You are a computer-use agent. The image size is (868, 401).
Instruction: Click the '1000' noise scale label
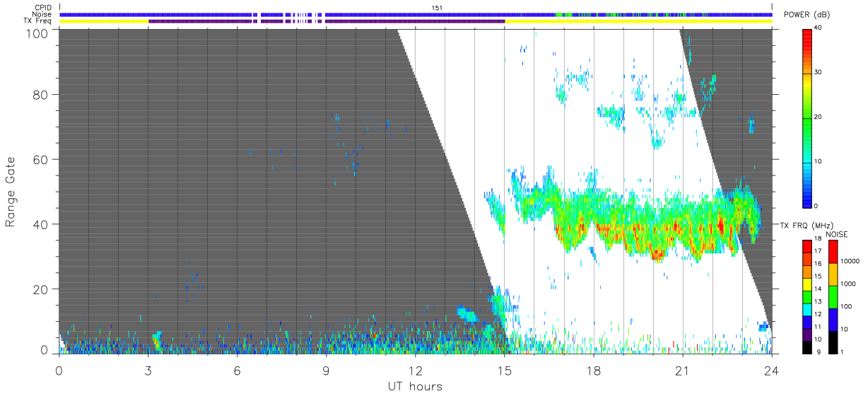848,284
